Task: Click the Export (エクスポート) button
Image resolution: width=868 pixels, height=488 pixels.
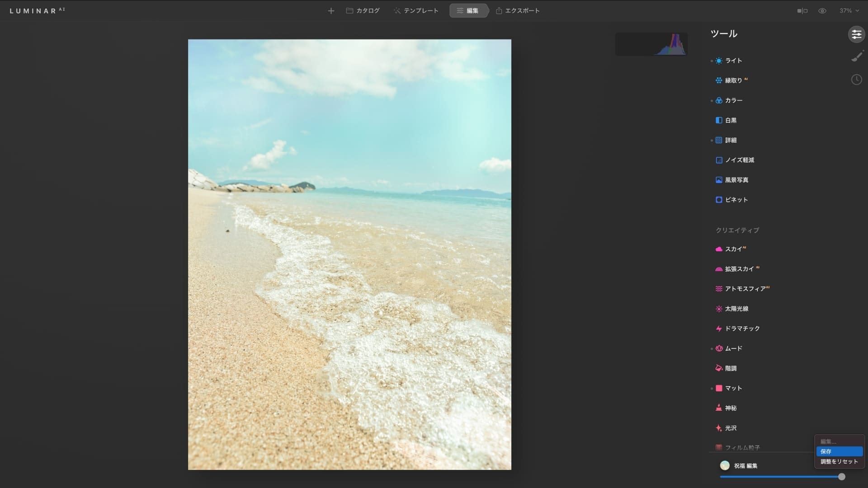Action: point(518,11)
